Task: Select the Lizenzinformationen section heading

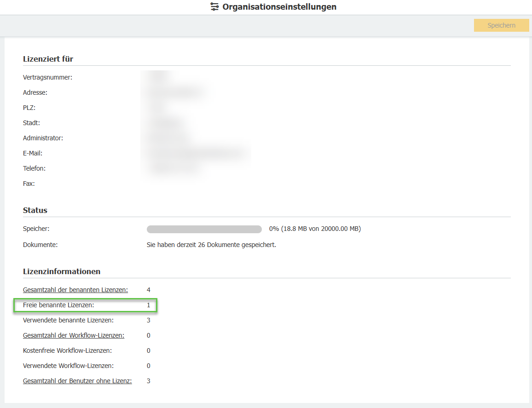Action: pyautogui.click(x=62, y=271)
